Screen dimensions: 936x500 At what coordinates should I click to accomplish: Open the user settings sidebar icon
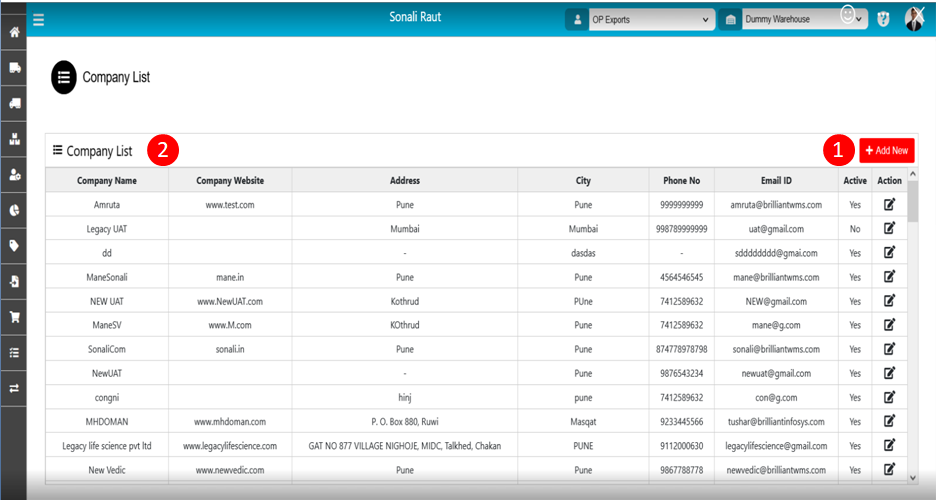coord(15,175)
